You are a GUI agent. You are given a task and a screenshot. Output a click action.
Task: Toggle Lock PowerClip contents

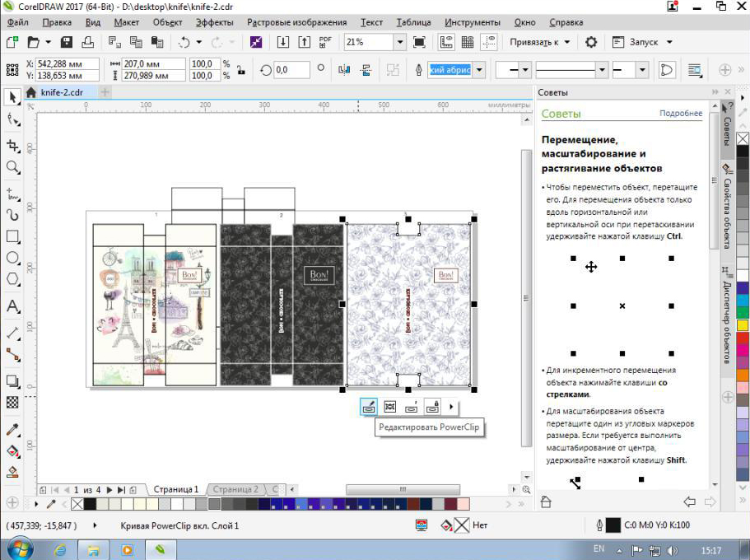(x=432, y=407)
